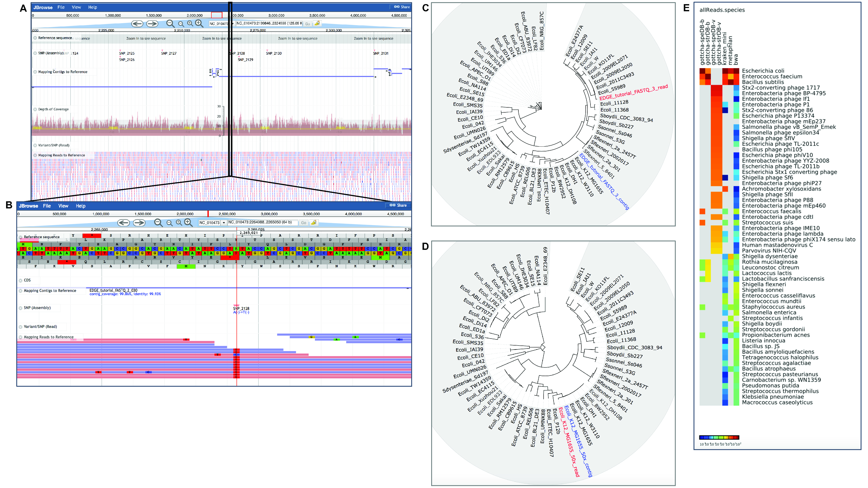Click red Ecoli_K12_MG1655_50x_read label in tree D
Screen dimensions: 868x488
569,442
